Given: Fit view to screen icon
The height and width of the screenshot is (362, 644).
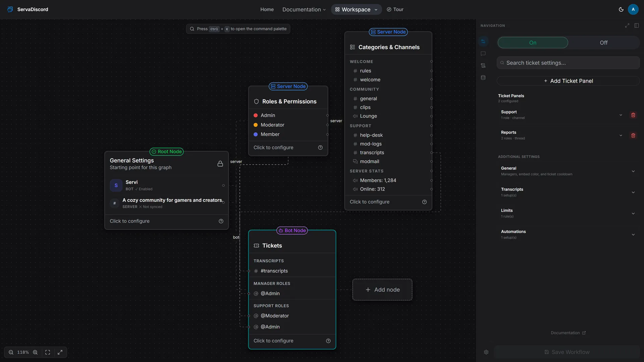Looking at the screenshot, I should tap(48, 352).
